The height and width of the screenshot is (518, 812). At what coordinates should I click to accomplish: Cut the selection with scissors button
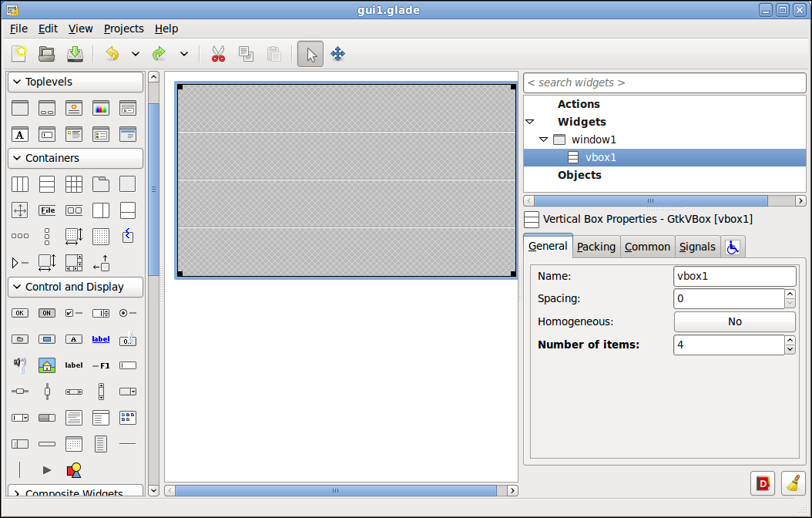[x=218, y=54]
